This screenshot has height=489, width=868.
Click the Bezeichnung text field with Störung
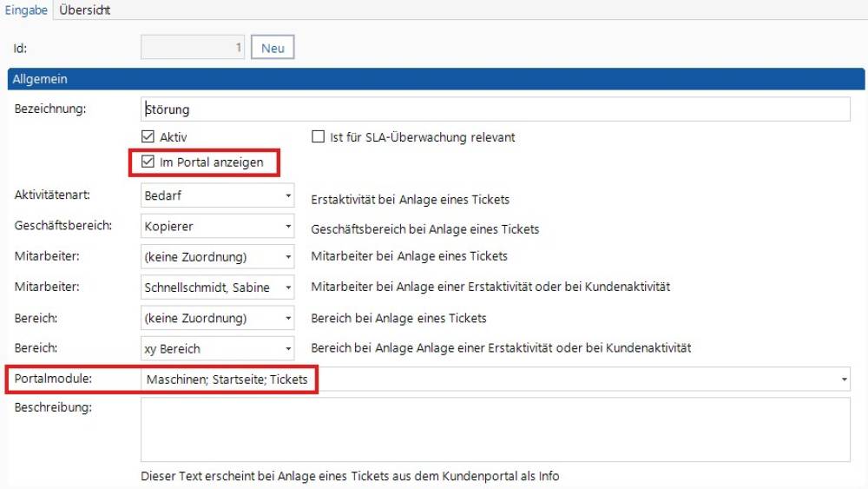(x=496, y=109)
